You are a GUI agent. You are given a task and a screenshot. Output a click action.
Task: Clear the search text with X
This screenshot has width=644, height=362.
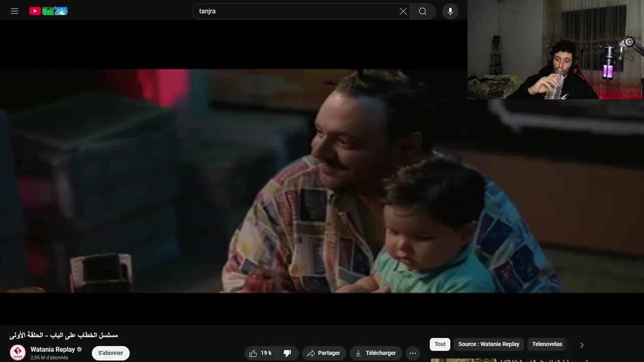403,11
